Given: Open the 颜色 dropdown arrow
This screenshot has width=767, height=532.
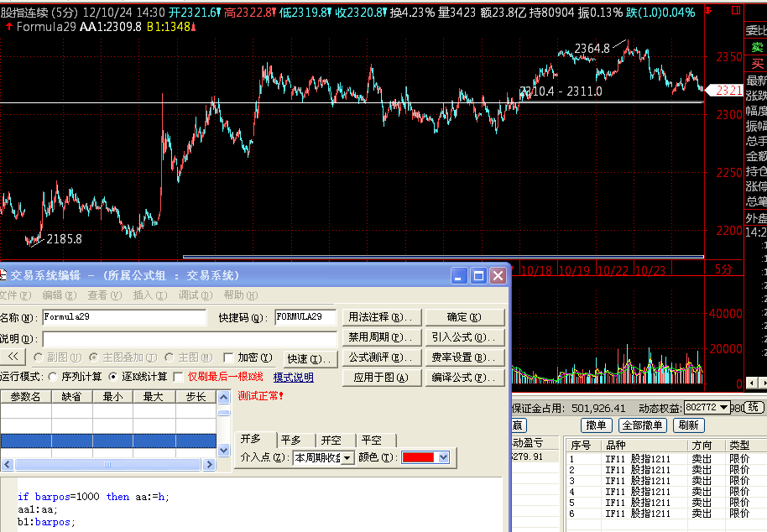Looking at the screenshot, I should (x=443, y=457).
